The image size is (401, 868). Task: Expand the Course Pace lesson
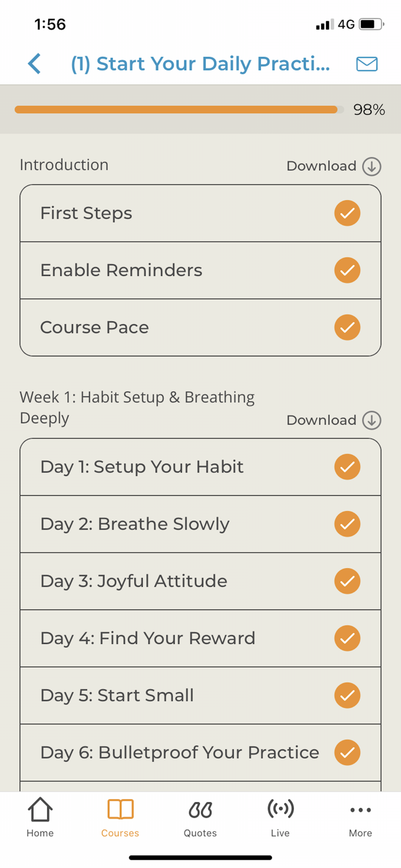(174, 327)
